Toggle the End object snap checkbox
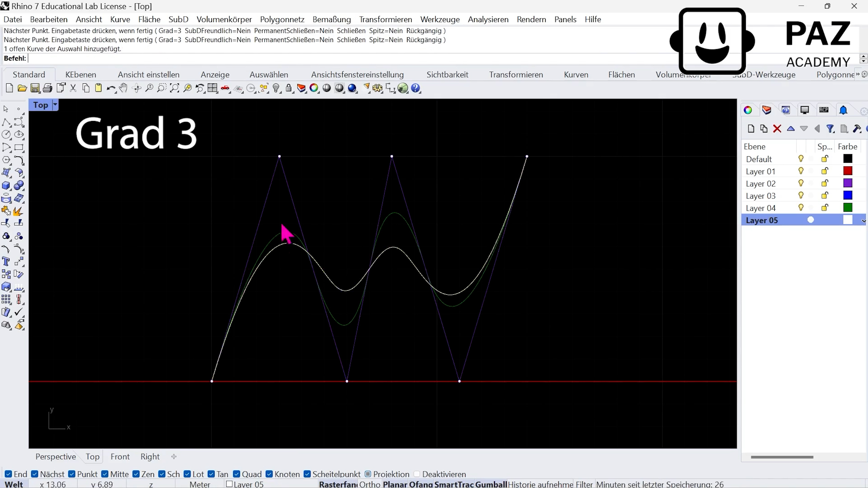The width and height of the screenshot is (868, 488). click(8, 474)
